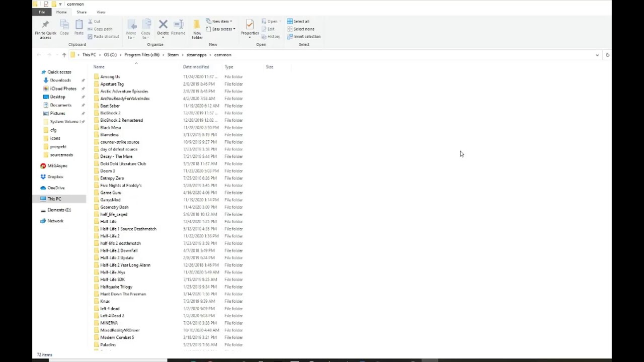This screenshot has height=362, width=644.
Task: Click the Left 4 Dead 2 folder icon
Action: 97,316
